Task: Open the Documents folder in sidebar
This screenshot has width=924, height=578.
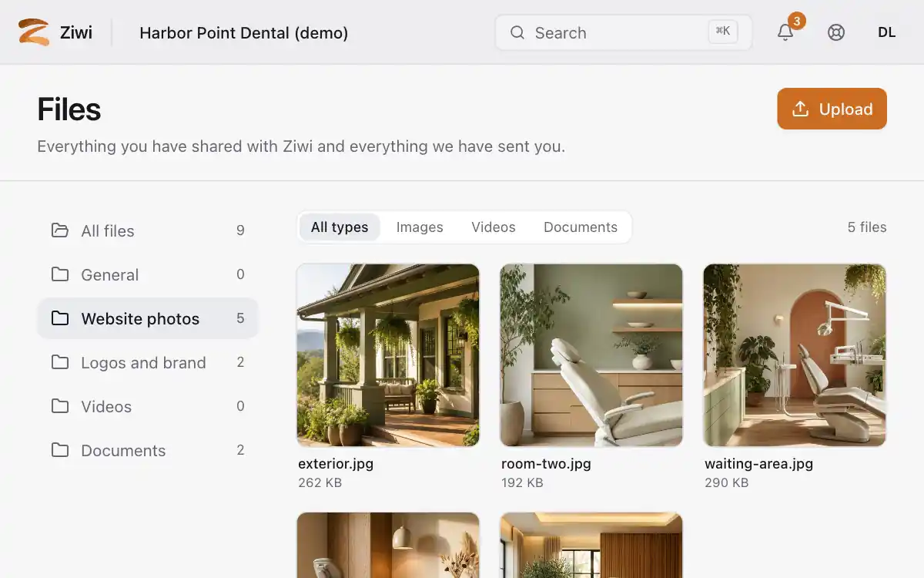Action: 148,450
